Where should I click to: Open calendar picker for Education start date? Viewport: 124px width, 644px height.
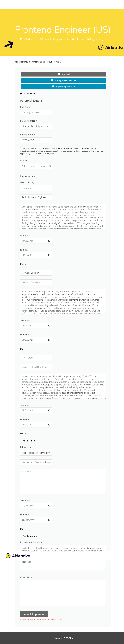(49, 505)
